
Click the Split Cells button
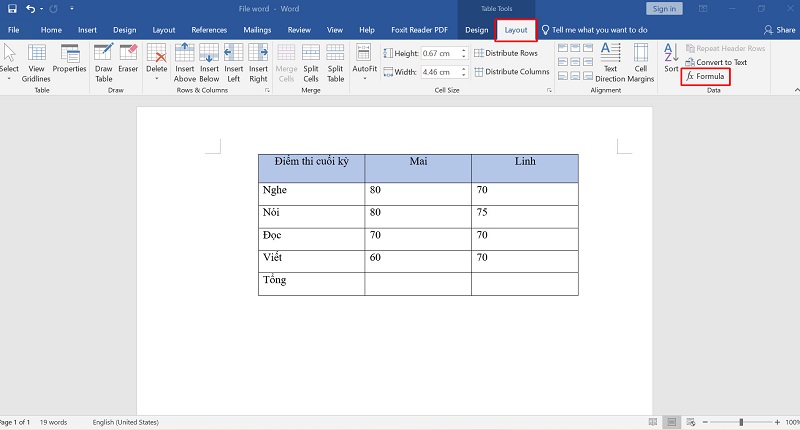[311, 62]
